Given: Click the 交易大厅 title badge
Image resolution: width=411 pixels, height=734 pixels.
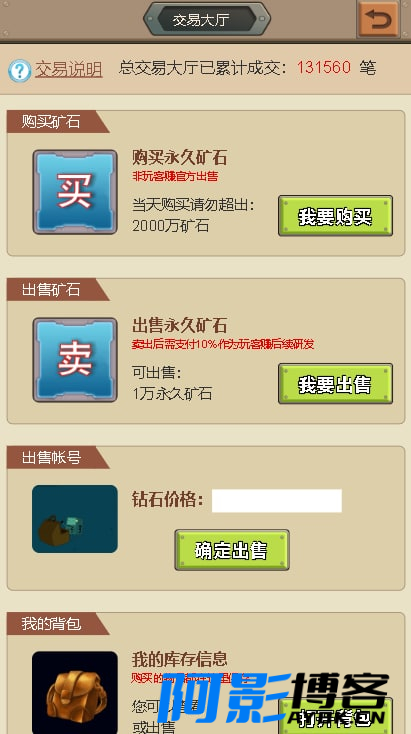Looking at the screenshot, I should pos(207,19).
